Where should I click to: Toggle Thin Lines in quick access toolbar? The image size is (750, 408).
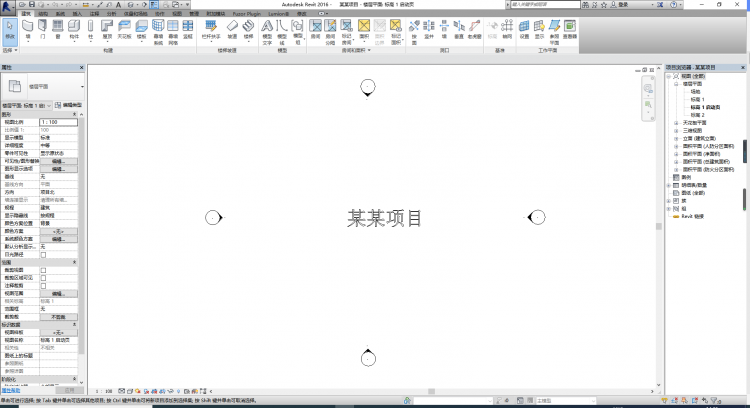(154, 4)
